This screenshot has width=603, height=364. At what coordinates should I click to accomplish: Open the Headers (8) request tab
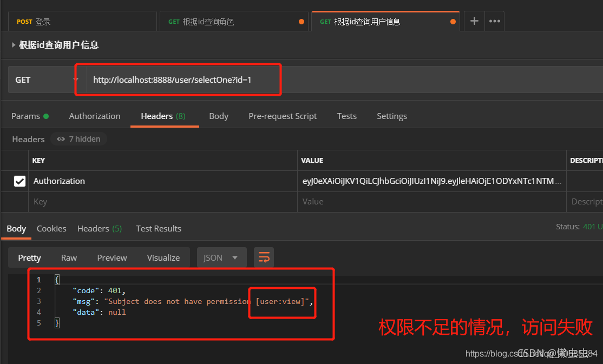coord(163,116)
